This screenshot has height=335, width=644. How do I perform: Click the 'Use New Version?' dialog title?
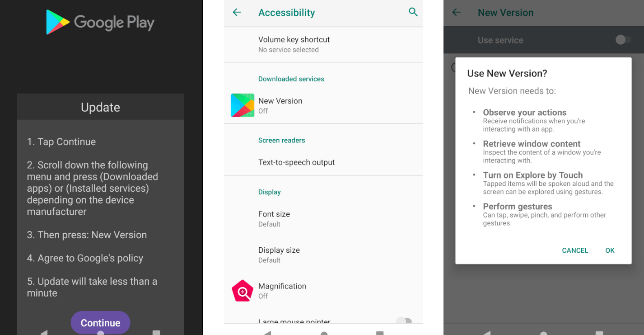click(507, 73)
